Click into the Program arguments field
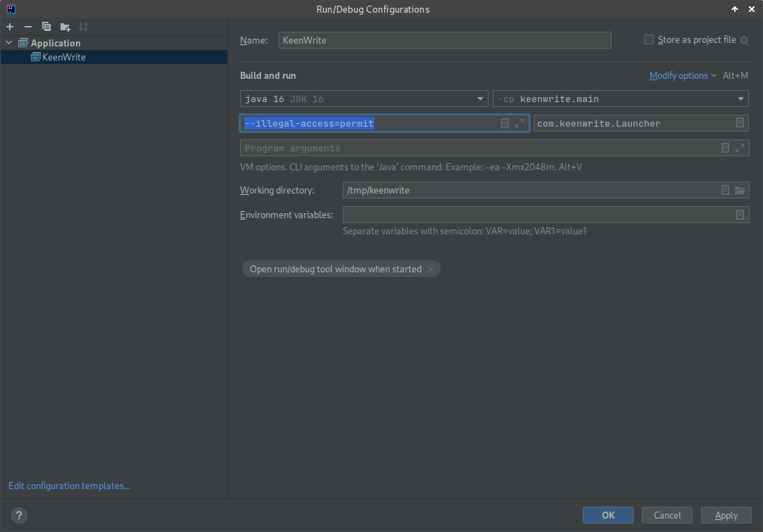The image size is (763, 532). click(x=479, y=148)
